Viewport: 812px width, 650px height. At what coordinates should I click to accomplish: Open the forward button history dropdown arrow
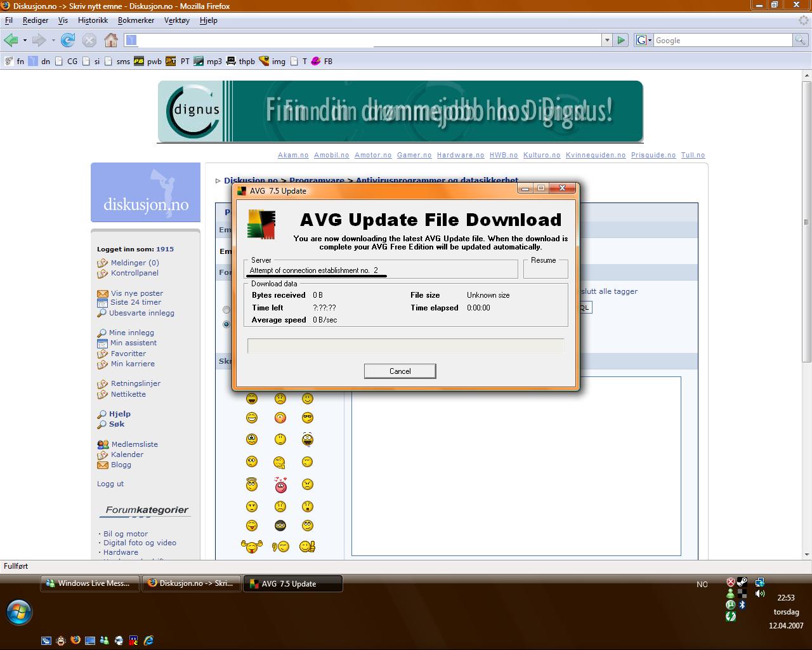[x=53, y=40]
